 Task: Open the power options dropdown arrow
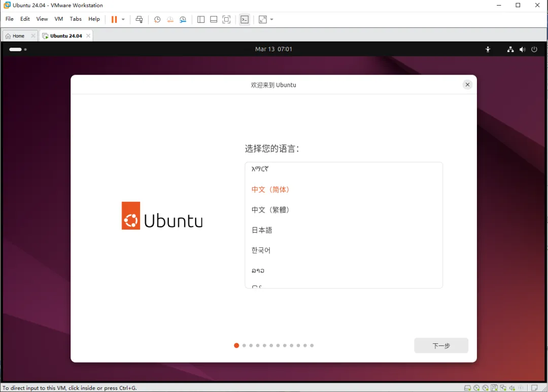tap(123, 20)
